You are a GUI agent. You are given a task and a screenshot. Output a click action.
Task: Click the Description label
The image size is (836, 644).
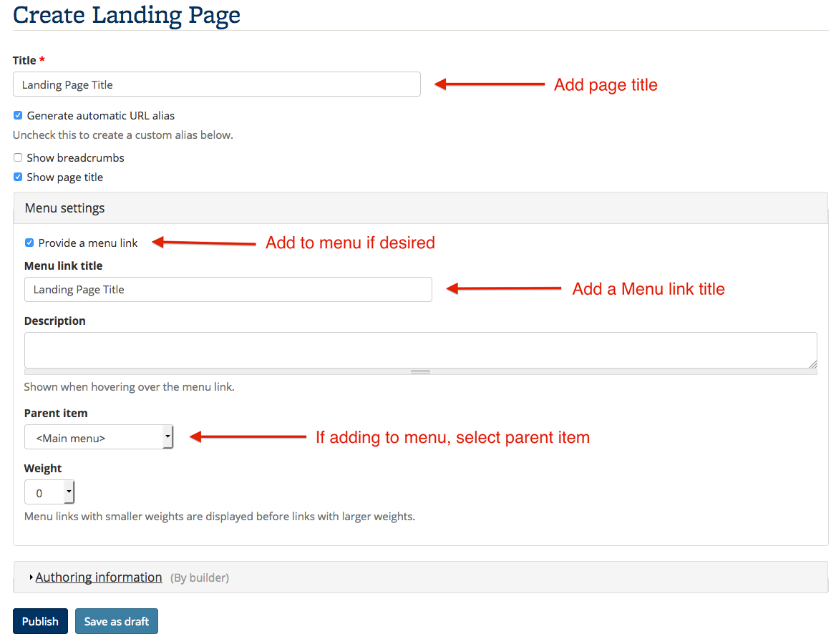tap(55, 321)
